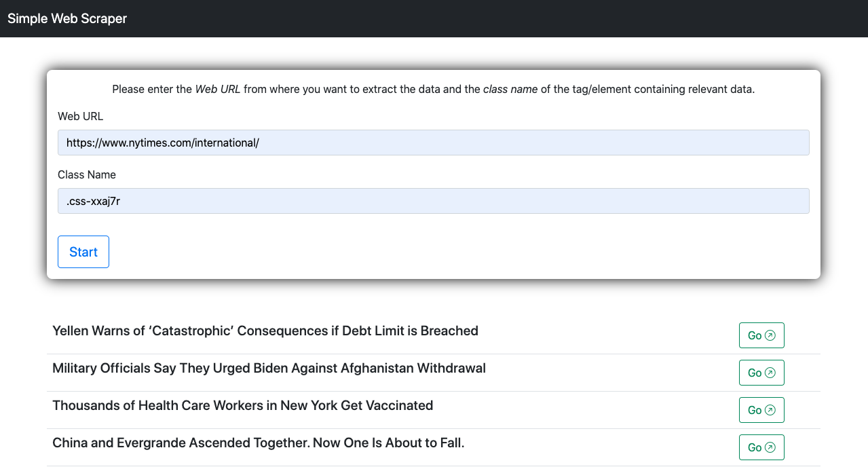Focus the Web URL input field
868x467 pixels.
(x=434, y=143)
